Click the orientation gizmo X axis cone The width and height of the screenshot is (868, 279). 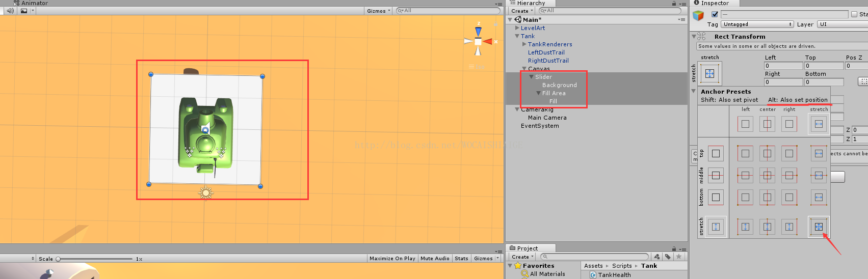[x=488, y=41]
